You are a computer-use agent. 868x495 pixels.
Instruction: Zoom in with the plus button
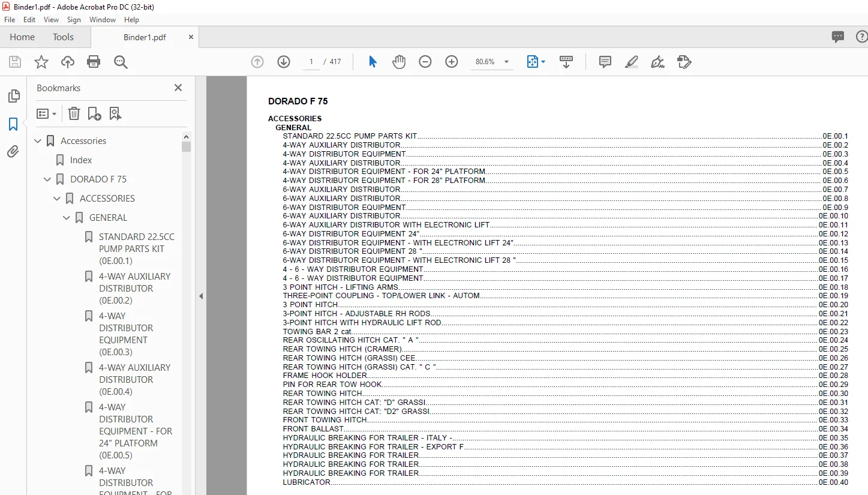point(452,62)
